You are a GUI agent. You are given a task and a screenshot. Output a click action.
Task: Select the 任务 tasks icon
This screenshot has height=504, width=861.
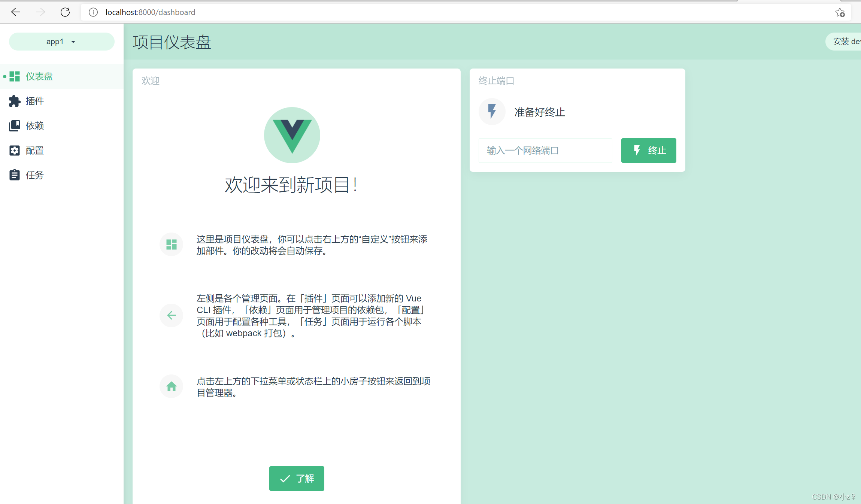pyautogui.click(x=15, y=175)
